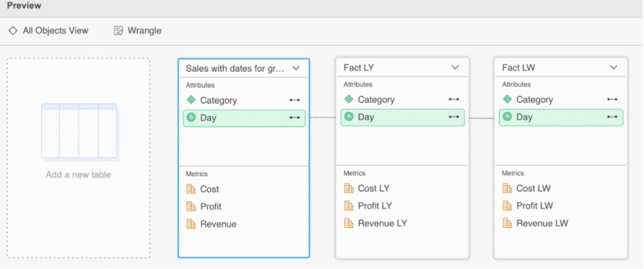Open the Fact LY table dropdown menu

point(455,67)
